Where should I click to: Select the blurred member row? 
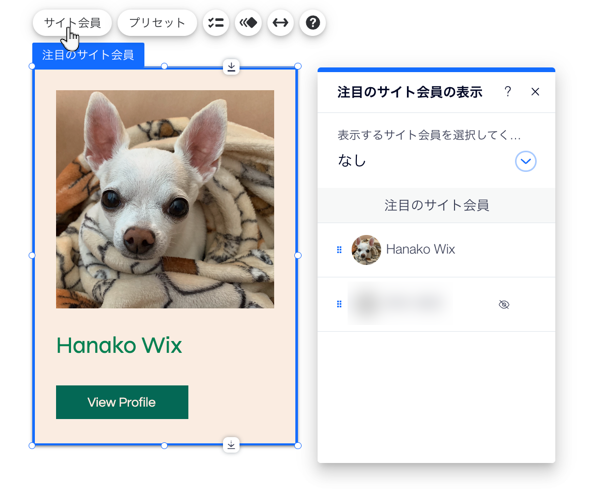tap(436, 304)
